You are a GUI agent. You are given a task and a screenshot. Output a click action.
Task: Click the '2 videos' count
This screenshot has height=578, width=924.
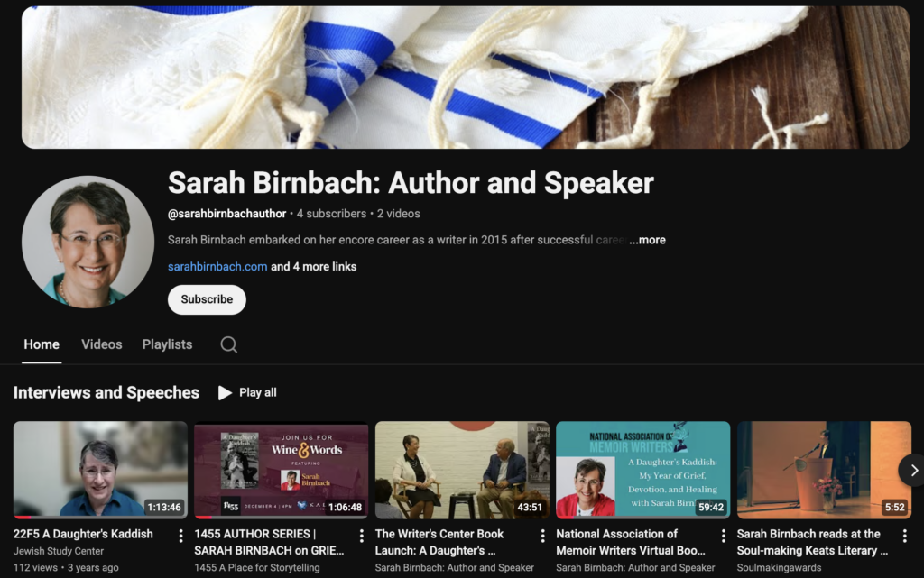pyautogui.click(x=398, y=214)
